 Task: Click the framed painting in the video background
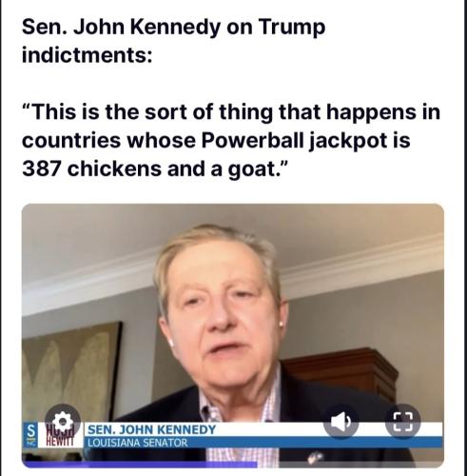[x=71, y=371]
